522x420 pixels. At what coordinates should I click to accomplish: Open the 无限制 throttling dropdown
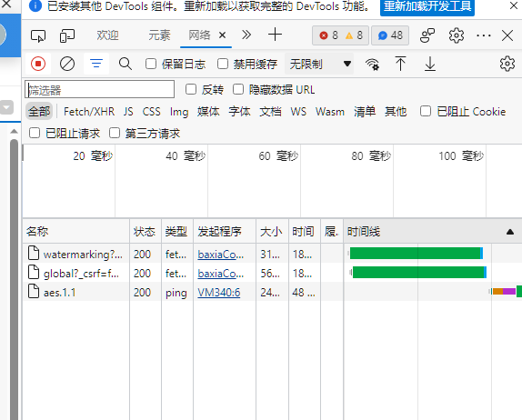[319, 64]
